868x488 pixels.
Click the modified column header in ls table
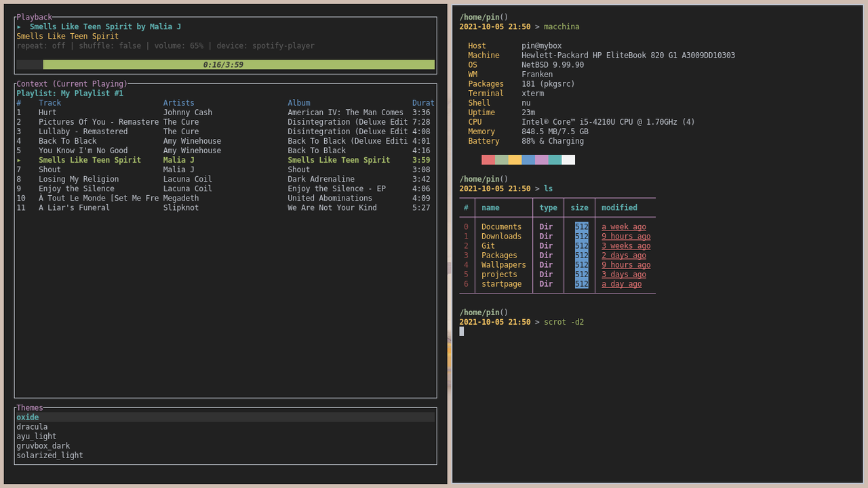pos(619,208)
